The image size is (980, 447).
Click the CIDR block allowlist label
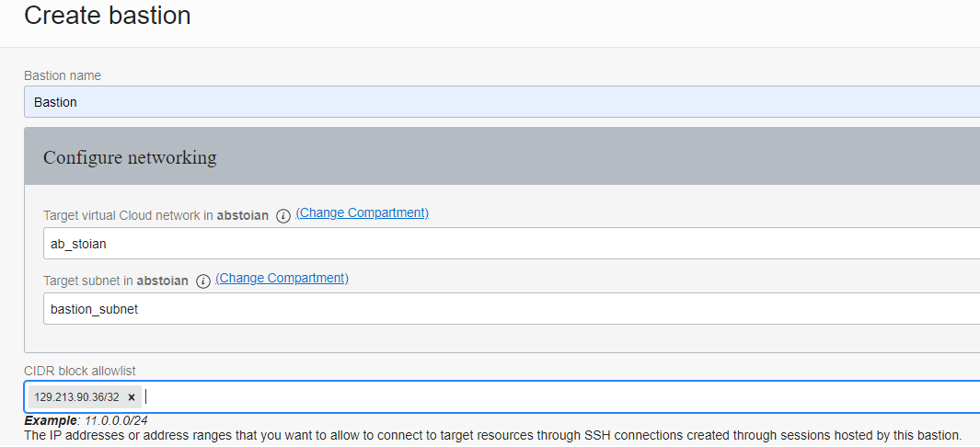click(x=79, y=370)
